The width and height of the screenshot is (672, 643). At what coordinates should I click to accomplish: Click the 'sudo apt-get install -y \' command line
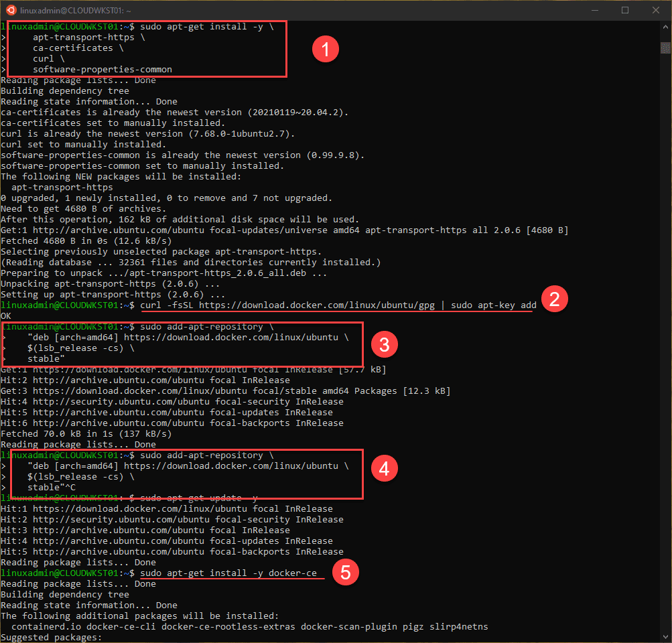206,27
